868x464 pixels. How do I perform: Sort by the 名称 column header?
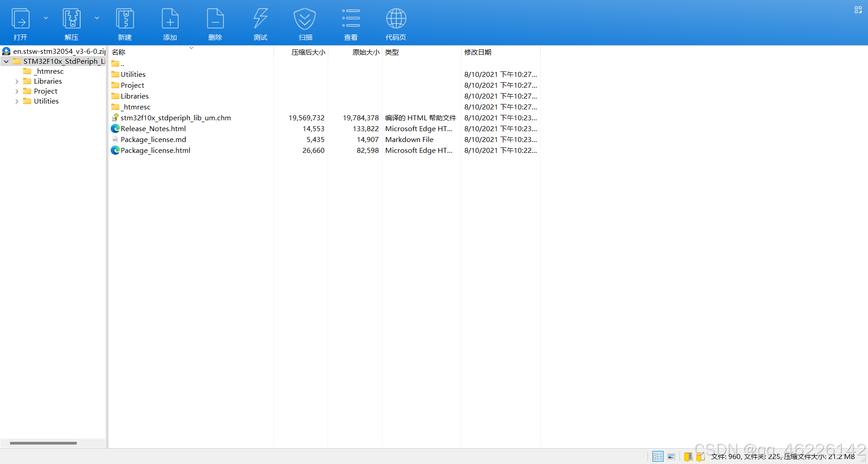pyautogui.click(x=118, y=52)
